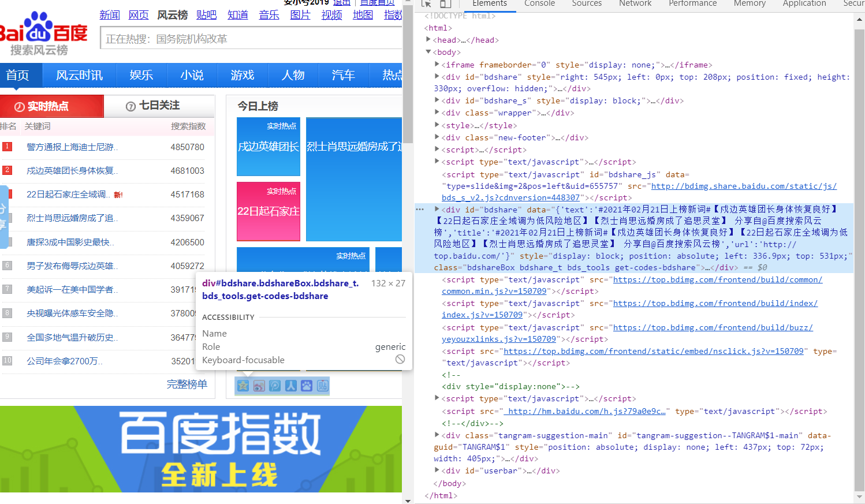The height and width of the screenshot is (504, 865).
Task: Click the not-focusable icon in tooltip
Action: click(400, 359)
